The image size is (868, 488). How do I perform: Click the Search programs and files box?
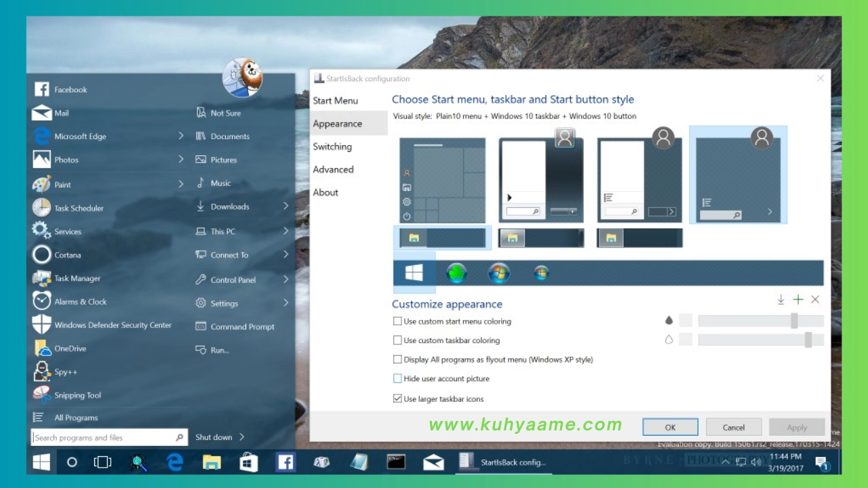pyautogui.click(x=109, y=437)
